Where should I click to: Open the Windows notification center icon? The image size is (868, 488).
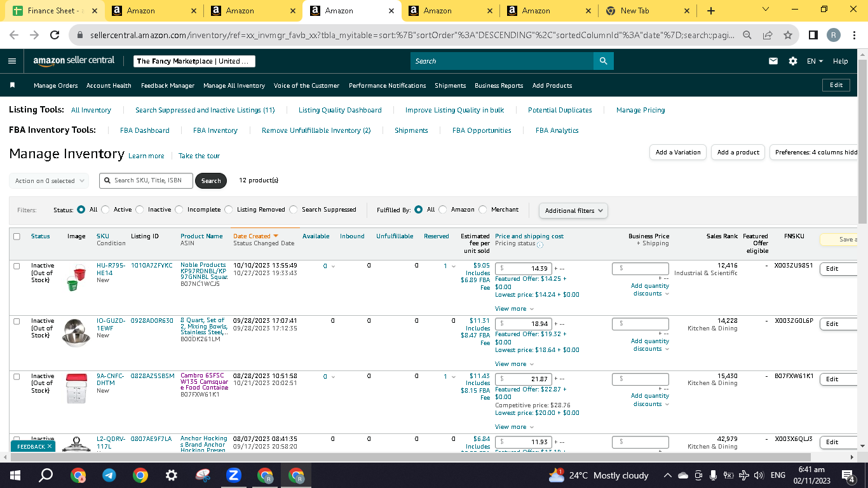pos(847,475)
